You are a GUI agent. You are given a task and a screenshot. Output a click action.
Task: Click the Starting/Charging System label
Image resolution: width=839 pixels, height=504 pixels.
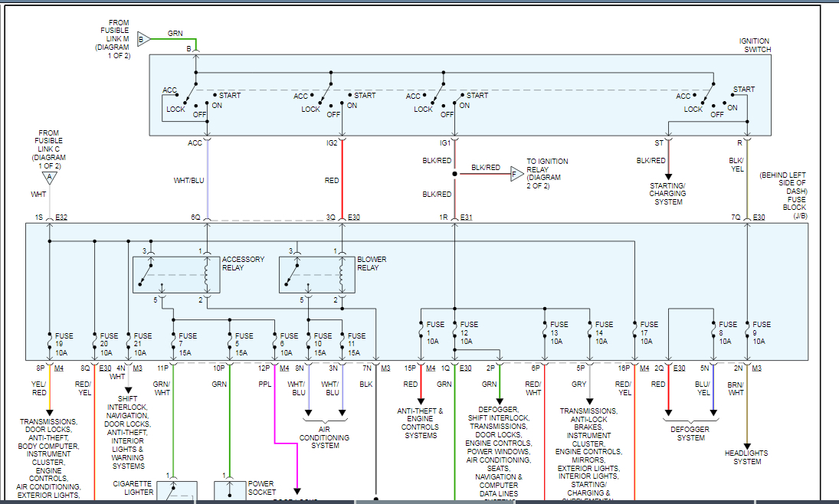pos(668,193)
